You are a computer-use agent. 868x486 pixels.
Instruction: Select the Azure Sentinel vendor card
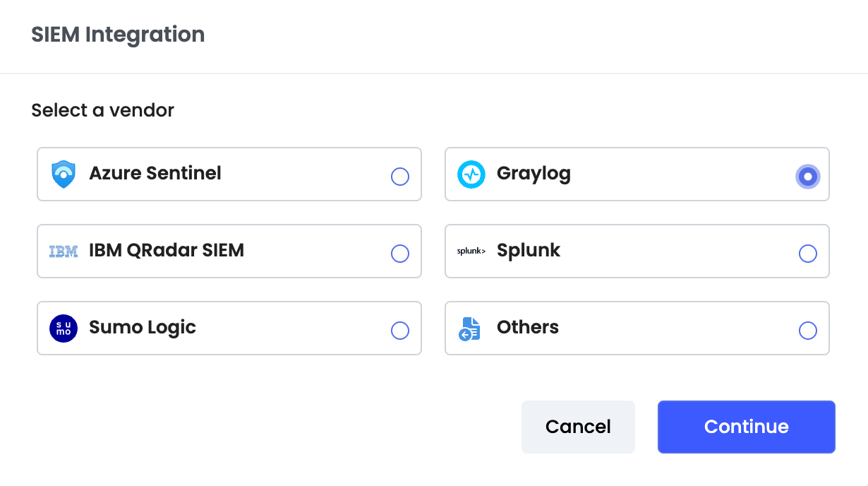click(x=229, y=174)
